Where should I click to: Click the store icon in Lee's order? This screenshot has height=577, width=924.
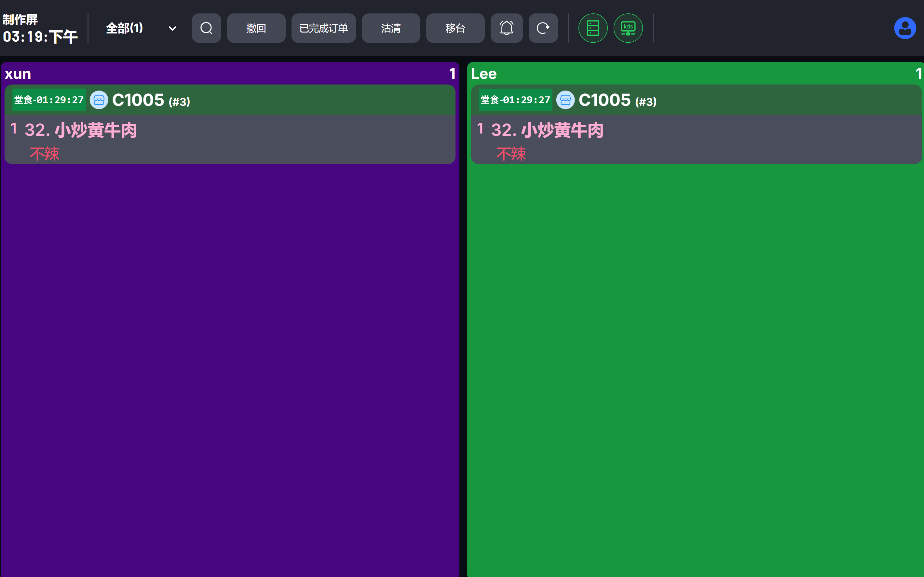tap(565, 100)
